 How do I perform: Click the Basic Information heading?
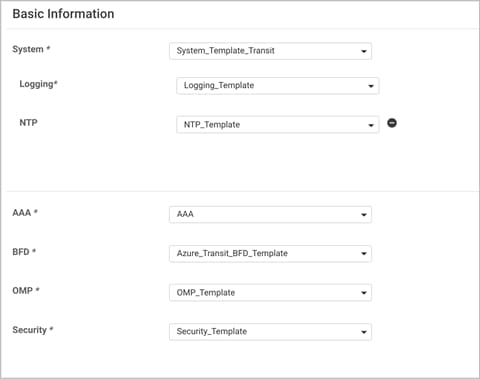tap(63, 14)
